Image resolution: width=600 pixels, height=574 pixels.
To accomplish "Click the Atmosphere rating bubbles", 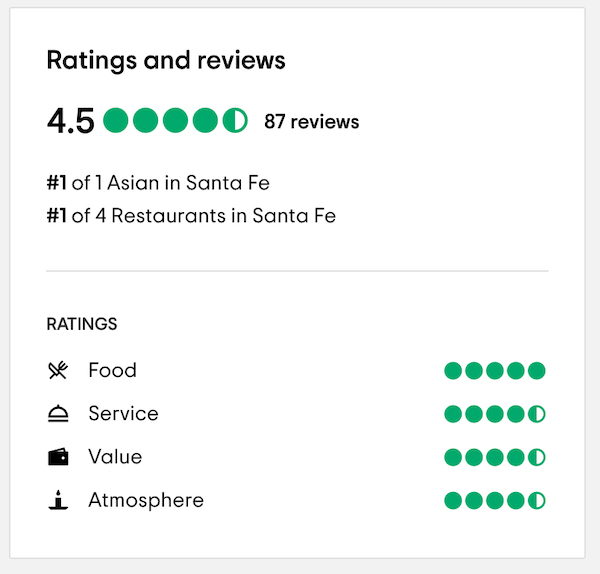I will 495,500.
